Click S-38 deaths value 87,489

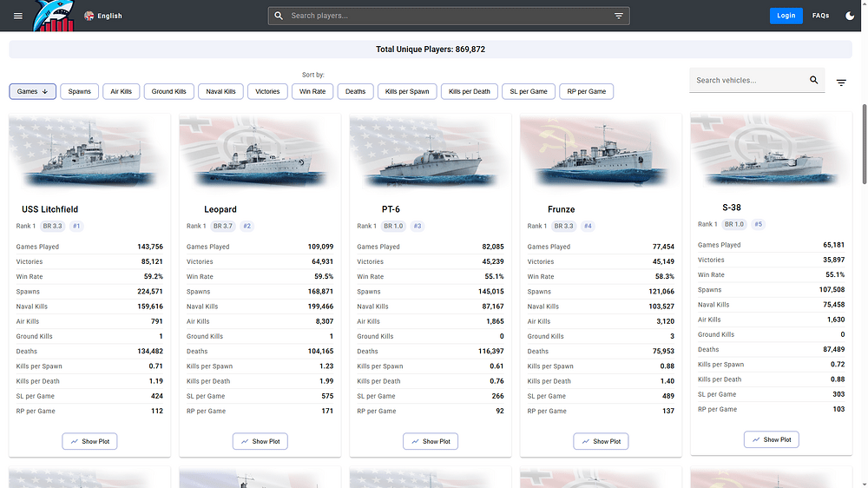click(833, 350)
